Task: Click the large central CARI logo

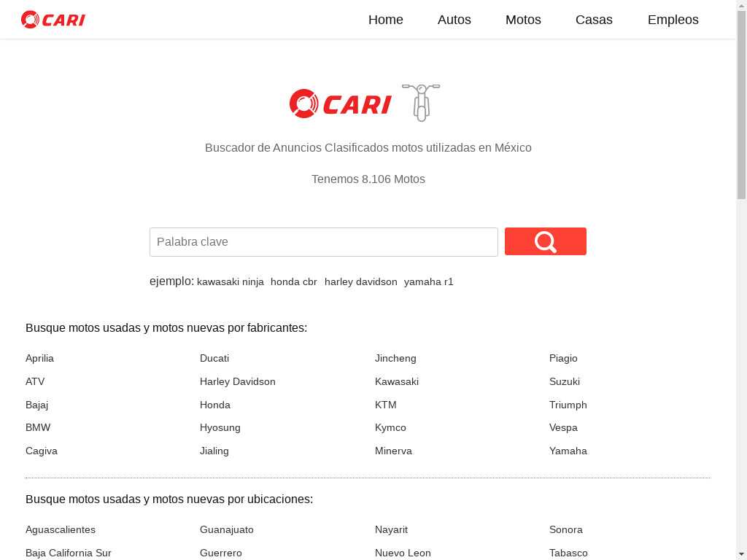Action: (x=341, y=104)
